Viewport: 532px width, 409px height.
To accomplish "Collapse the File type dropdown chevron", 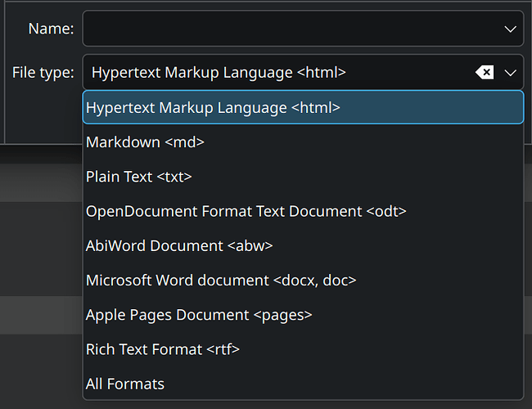I will click(511, 73).
